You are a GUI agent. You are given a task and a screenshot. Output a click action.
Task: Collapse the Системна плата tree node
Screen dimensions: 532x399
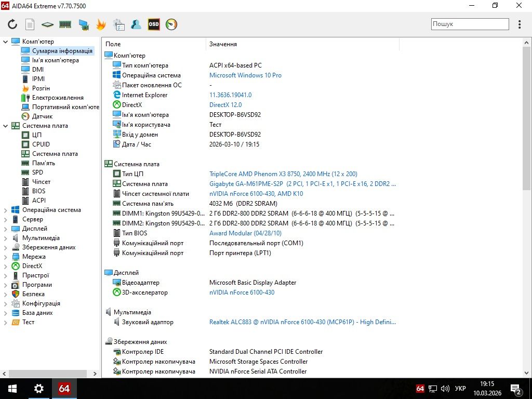(5, 126)
